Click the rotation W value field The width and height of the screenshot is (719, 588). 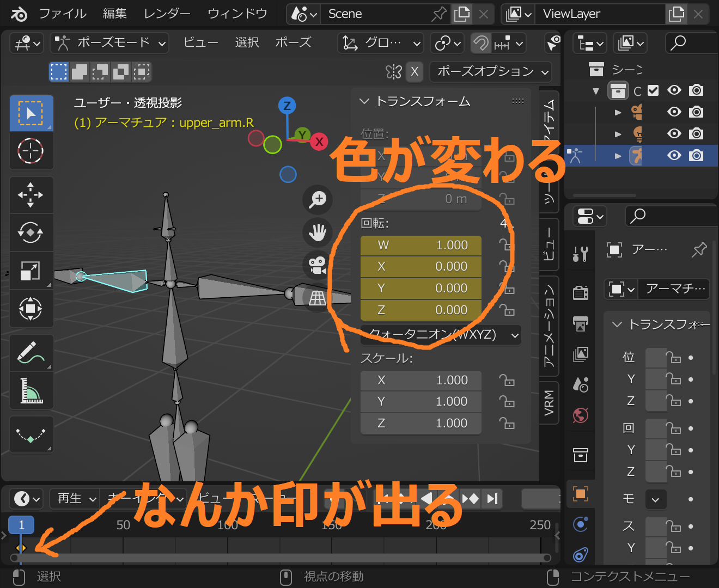pos(421,246)
